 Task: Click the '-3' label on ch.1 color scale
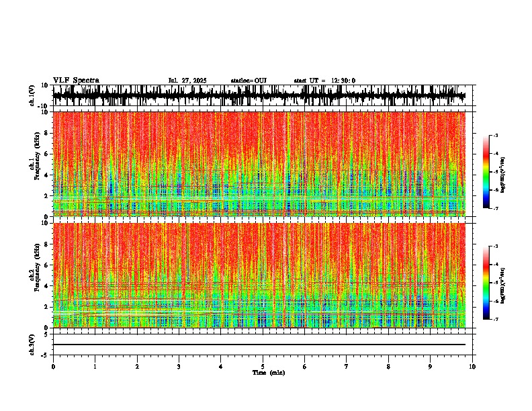495,135
